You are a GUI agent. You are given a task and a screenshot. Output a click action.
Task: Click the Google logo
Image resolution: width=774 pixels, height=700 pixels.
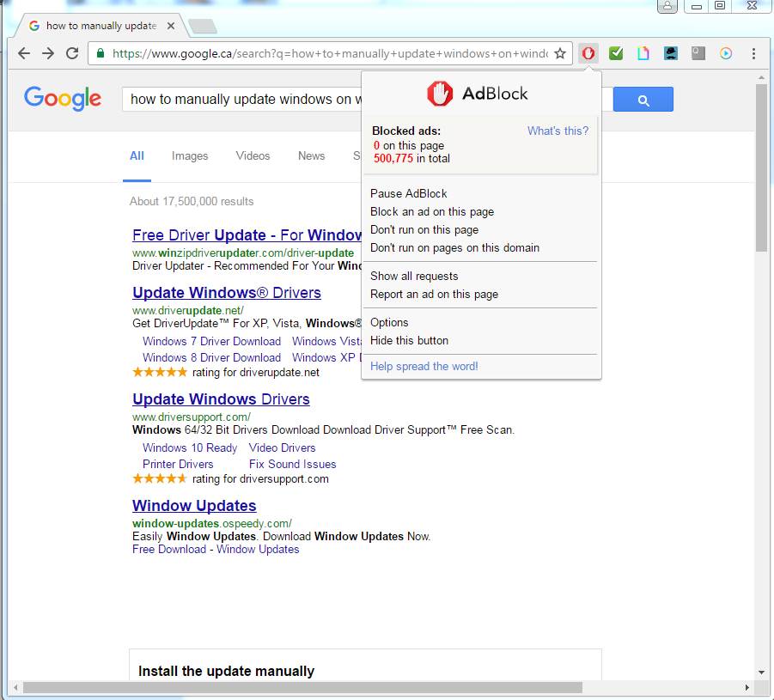click(x=63, y=98)
